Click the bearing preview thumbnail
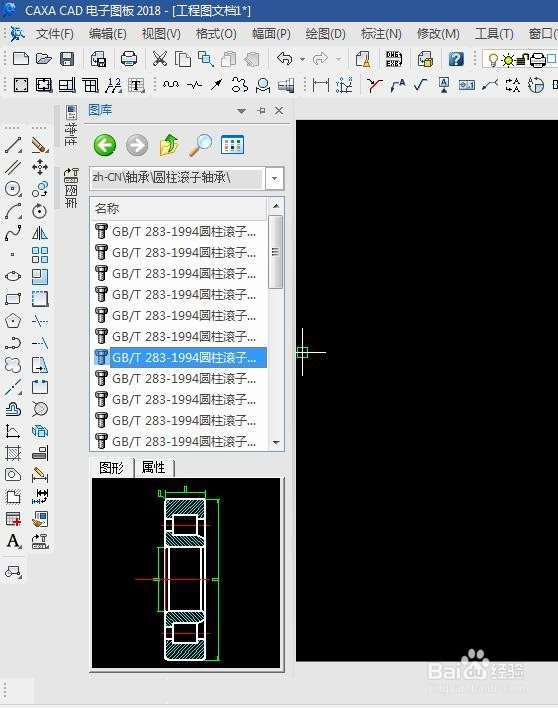 186,573
